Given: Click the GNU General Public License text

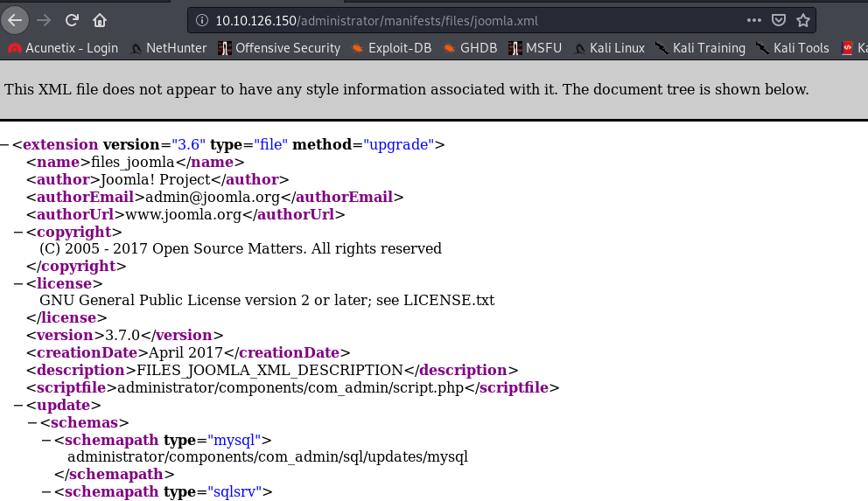Looking at the screenshot, I should coord(267,300).
